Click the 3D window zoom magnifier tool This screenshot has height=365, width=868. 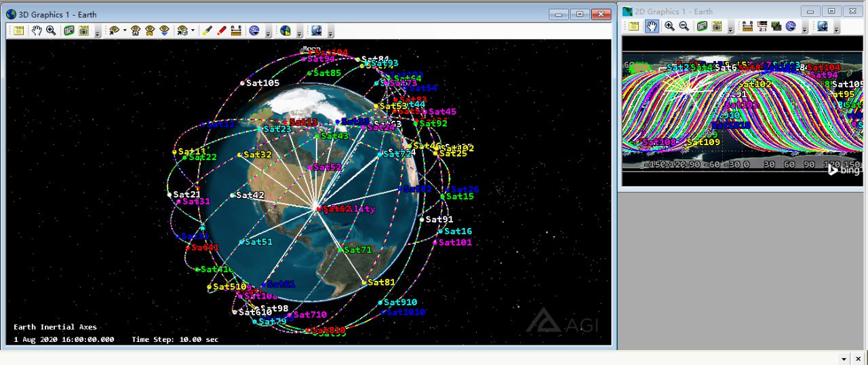[51, 31]
